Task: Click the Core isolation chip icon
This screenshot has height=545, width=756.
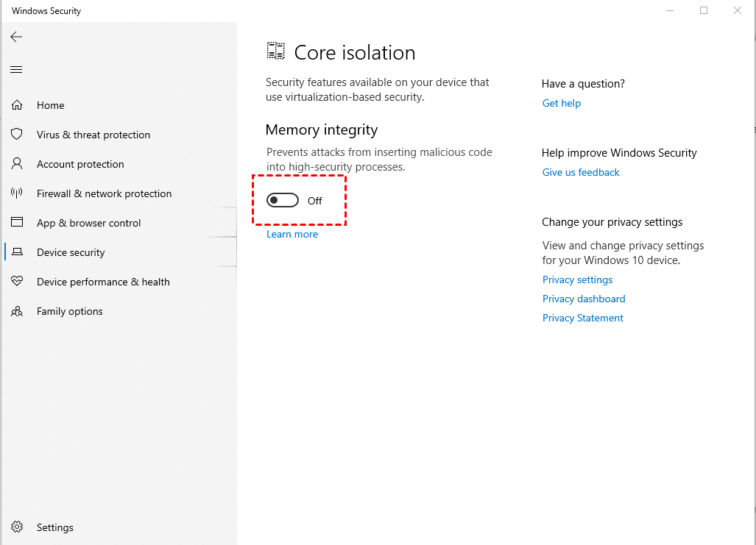Action: (275, 51)
